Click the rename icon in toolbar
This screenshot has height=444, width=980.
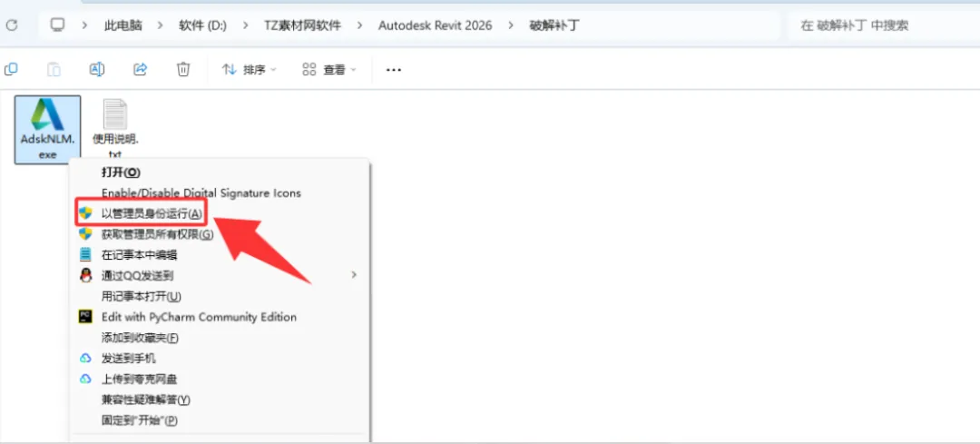[97, 69]
